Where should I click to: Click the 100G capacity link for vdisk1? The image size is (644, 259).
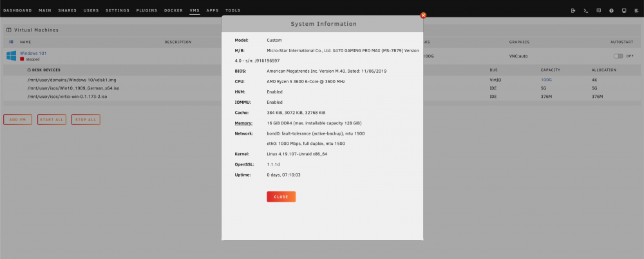point(546,80)
